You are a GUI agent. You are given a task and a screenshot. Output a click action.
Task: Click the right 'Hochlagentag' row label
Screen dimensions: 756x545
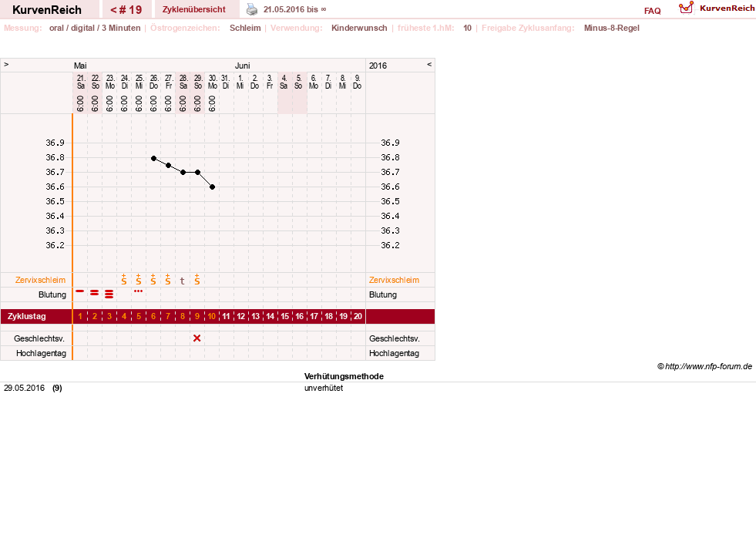[394, 353]
